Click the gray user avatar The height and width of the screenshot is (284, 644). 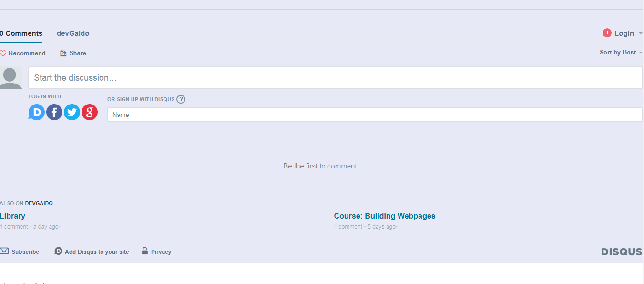[x=11, y=78]
